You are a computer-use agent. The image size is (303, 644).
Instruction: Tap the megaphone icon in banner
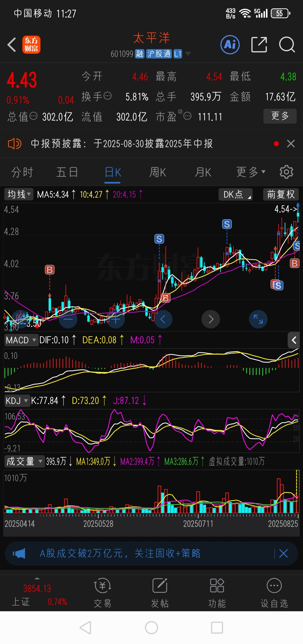[19, 554]
